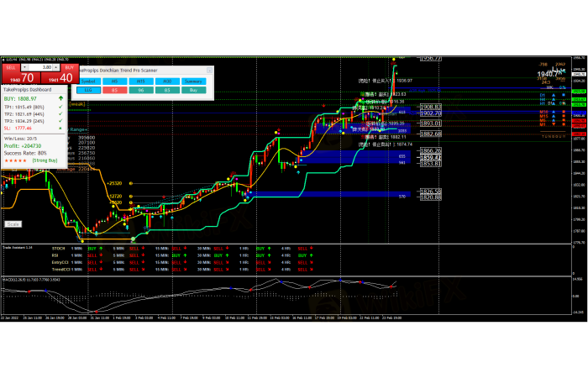Screen dimensions: 588x378
Task: Click the TP1 checkmark in dashboard
Action: coord(60,108)
